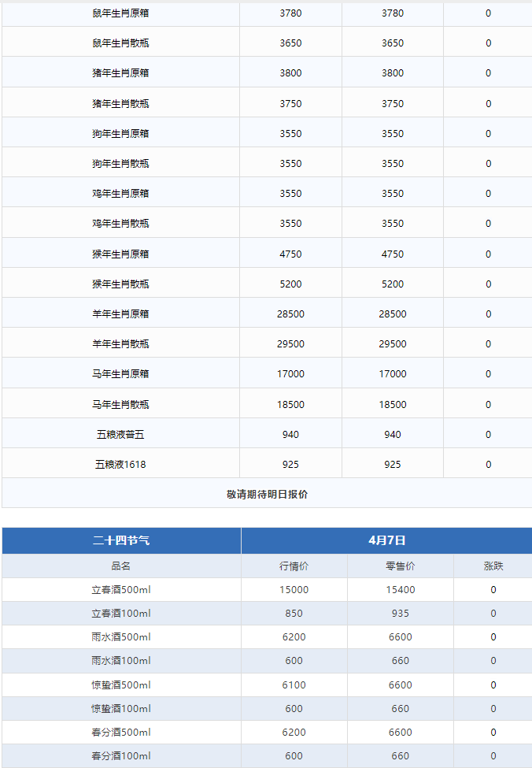532x768 pixels.
Task: Select 惊蛰酒500ml product name
Action: tap(121, 685)
